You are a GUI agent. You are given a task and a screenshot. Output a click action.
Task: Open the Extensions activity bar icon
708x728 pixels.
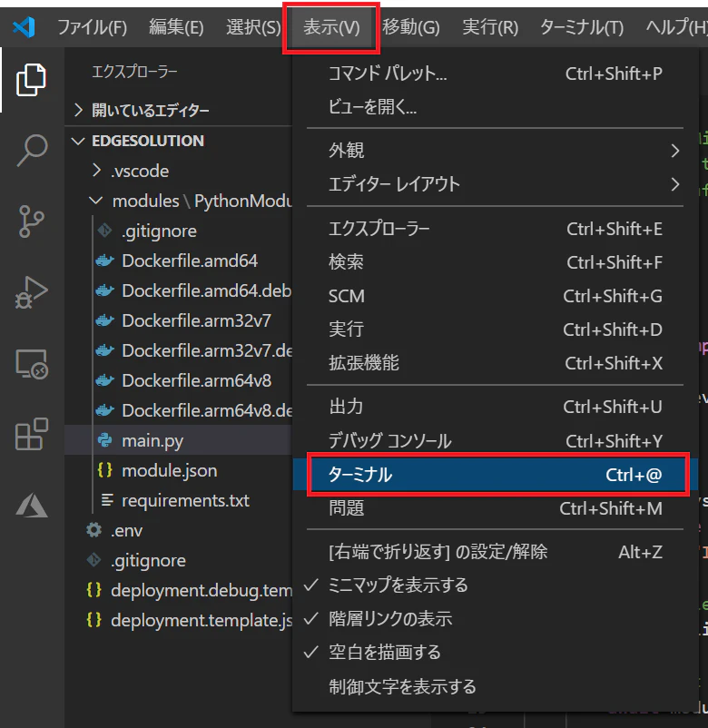[x=31, y=434]
